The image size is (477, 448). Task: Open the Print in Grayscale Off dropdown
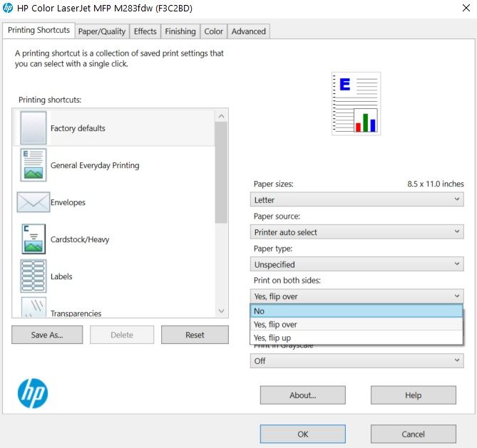357,361
